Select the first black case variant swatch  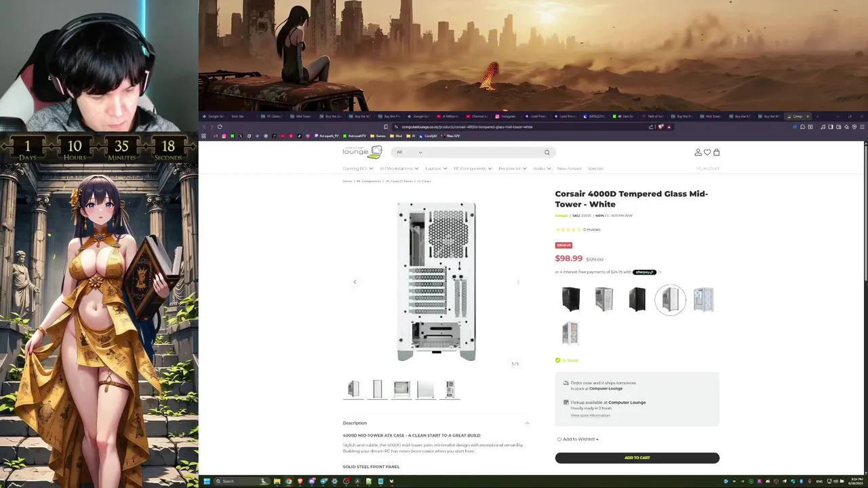[x=571, y=299]
